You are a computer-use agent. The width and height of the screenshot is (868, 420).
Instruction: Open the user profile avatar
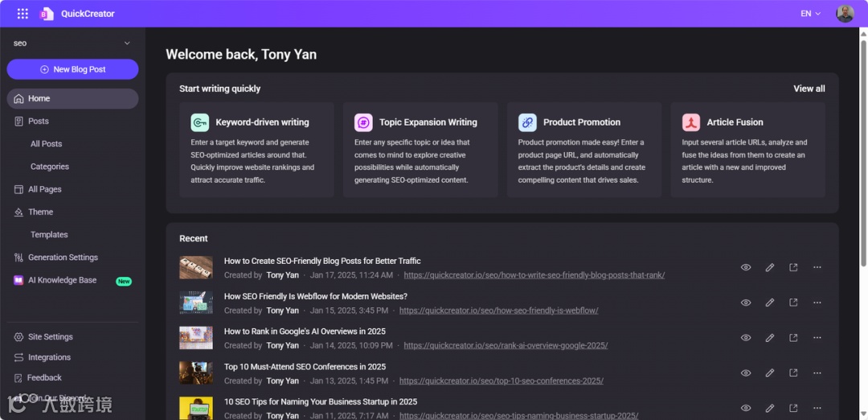[845, 14]
